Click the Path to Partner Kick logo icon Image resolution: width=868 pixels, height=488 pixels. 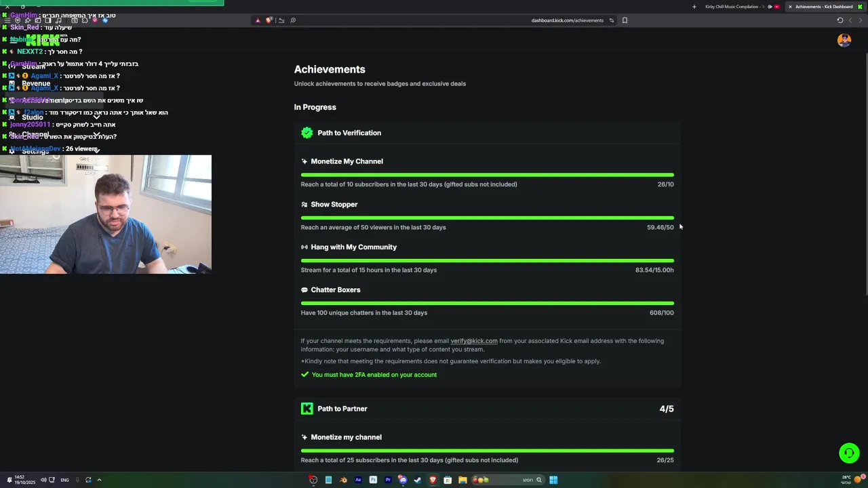point(307,409)
